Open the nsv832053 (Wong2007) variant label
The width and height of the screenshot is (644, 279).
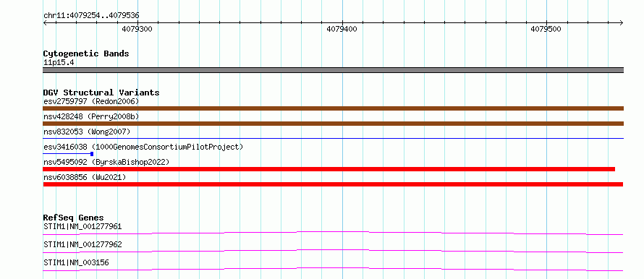87,132
